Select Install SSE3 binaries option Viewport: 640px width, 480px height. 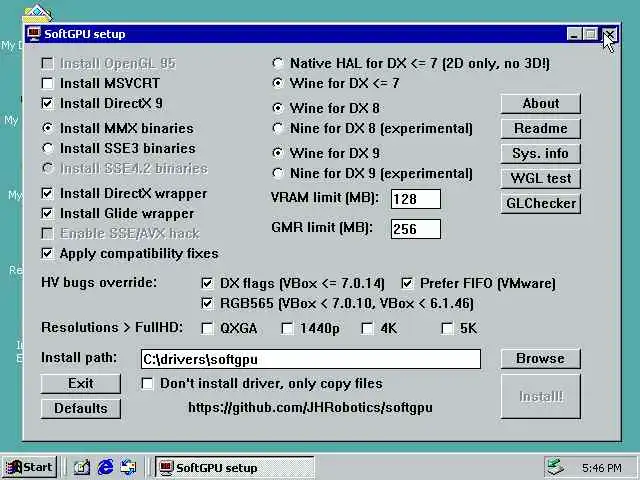(x=48, y=148)
